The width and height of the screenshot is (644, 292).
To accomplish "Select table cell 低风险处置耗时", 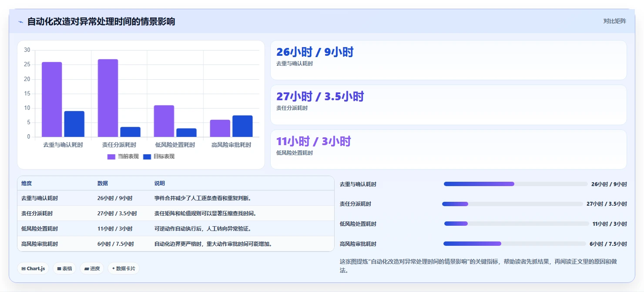I will 40,229.
